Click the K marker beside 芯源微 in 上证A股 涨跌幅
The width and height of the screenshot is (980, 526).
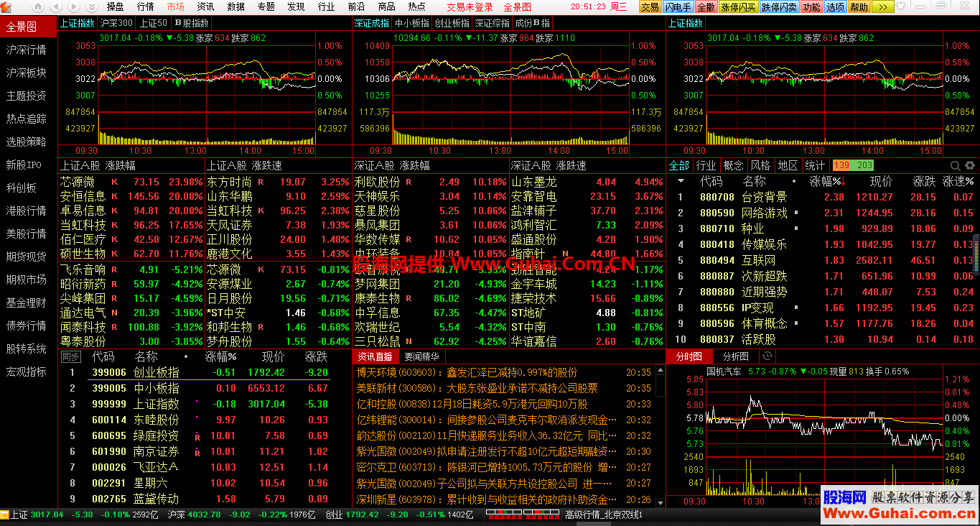(114, 182)
